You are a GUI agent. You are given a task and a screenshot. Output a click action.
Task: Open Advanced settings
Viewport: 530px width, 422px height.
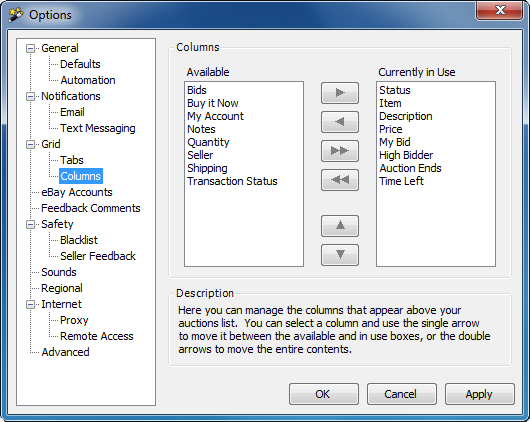click(x=65, y=352)
